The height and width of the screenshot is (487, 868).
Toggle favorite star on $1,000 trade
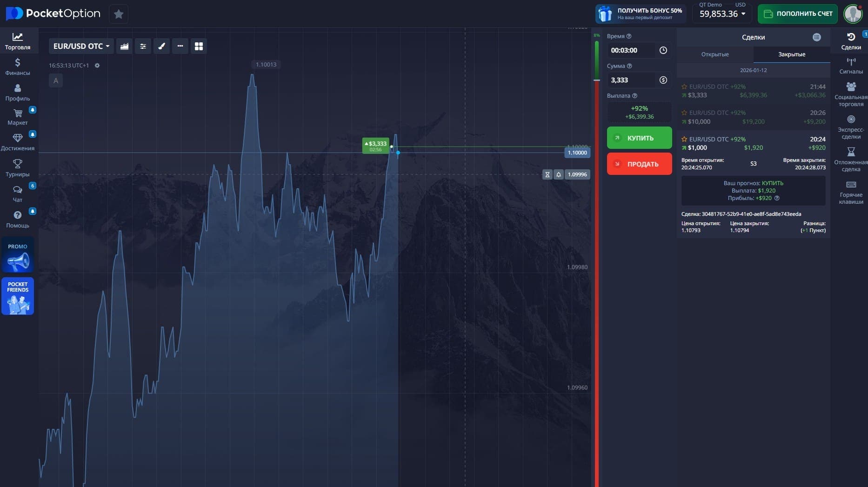[684, 139]
